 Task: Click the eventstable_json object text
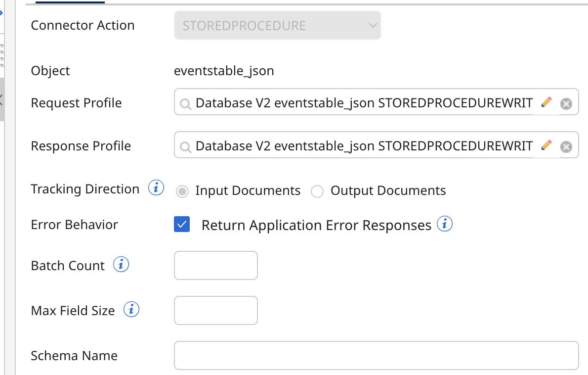[224, 71]
